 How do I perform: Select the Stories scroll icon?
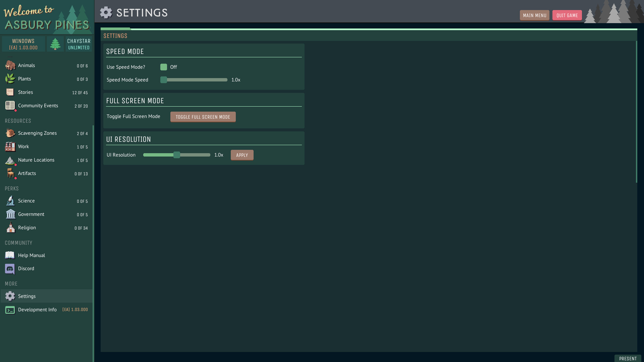point(10,92)
